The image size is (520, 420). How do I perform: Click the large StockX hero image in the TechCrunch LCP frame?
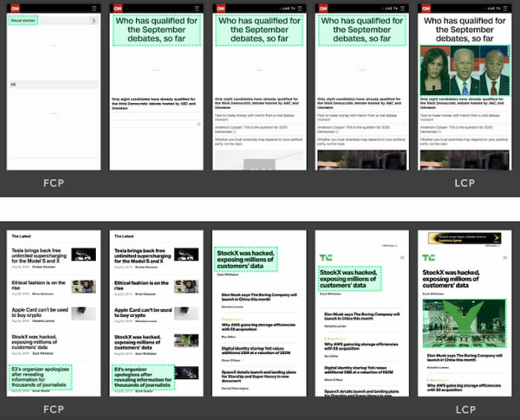pyautogui.click(x=464, y=324)
